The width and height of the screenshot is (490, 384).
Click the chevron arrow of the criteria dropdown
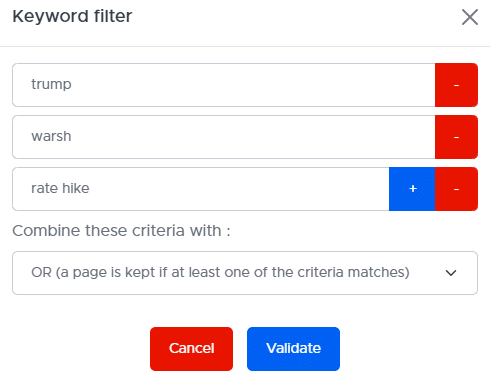pos(451,273)
